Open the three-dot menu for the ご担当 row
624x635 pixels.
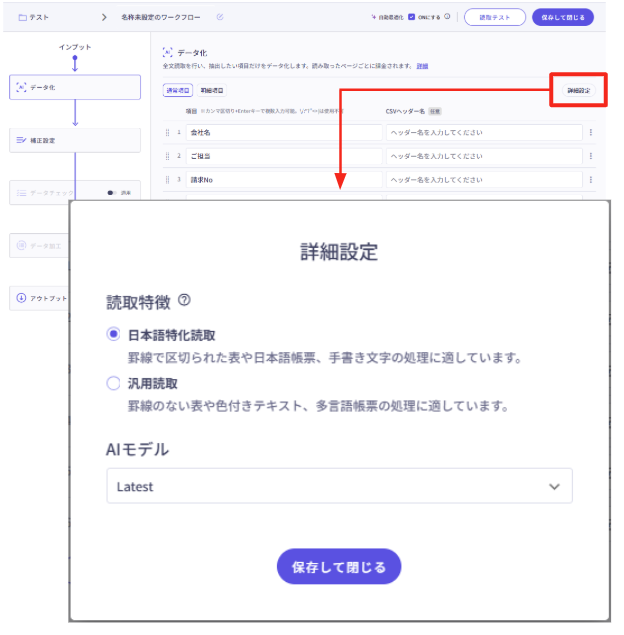(590, 156)
